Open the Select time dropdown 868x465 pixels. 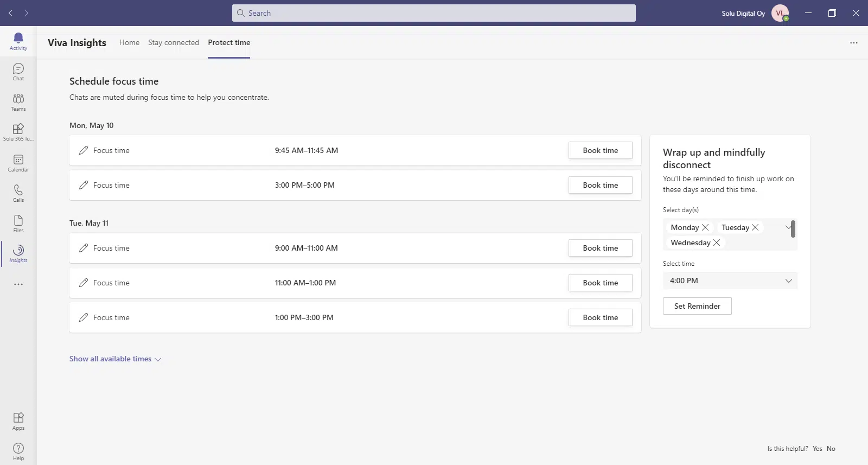(x=730, y=281)
